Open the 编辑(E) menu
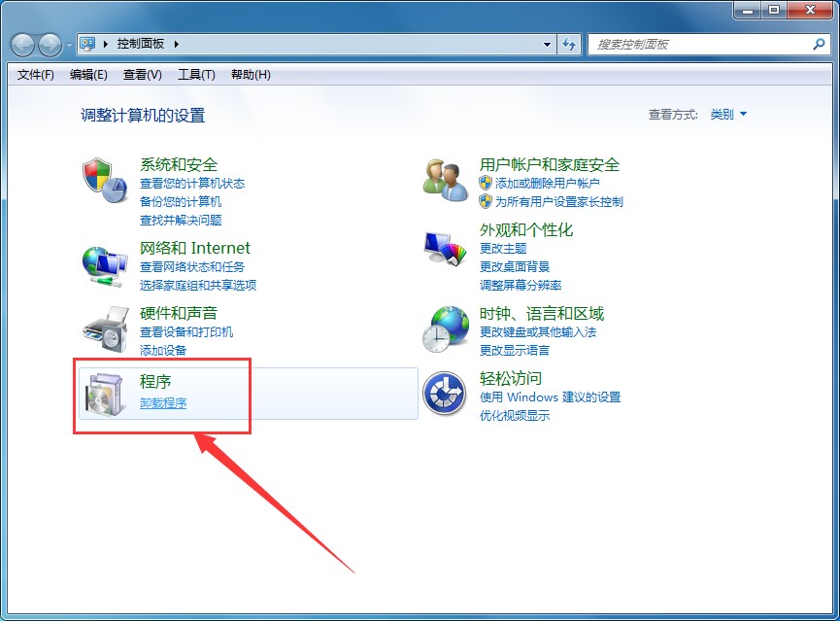 click(88, 75)
